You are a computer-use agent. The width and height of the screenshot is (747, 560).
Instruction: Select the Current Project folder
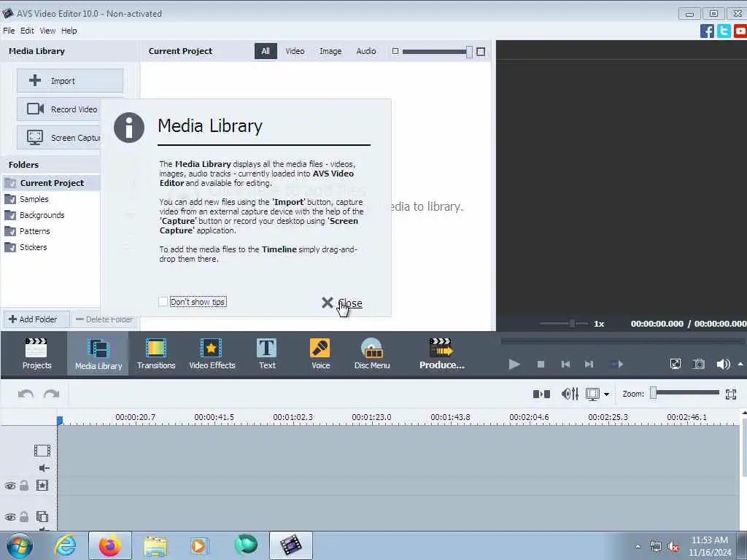coord(50,183)
